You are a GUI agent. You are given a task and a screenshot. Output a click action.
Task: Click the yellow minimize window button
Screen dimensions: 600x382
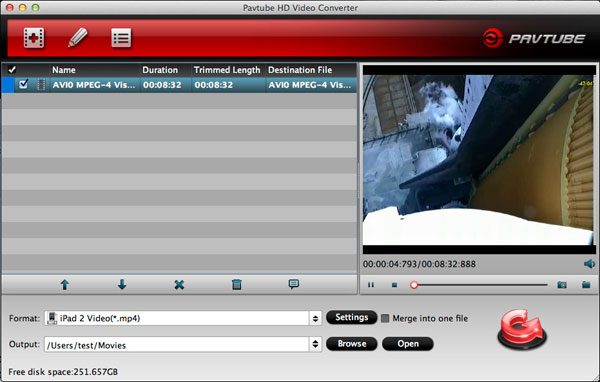tap(23, 7)
